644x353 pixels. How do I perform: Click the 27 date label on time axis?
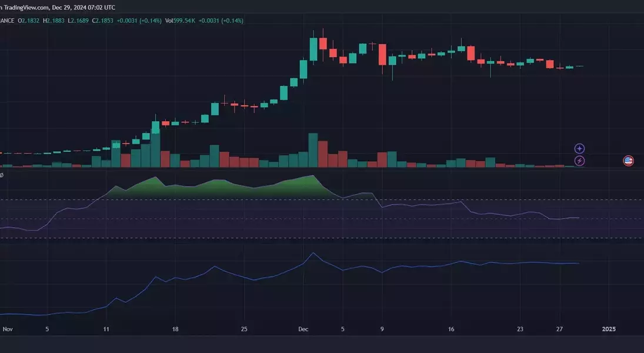pyautogui.click(x=559, y=329)
